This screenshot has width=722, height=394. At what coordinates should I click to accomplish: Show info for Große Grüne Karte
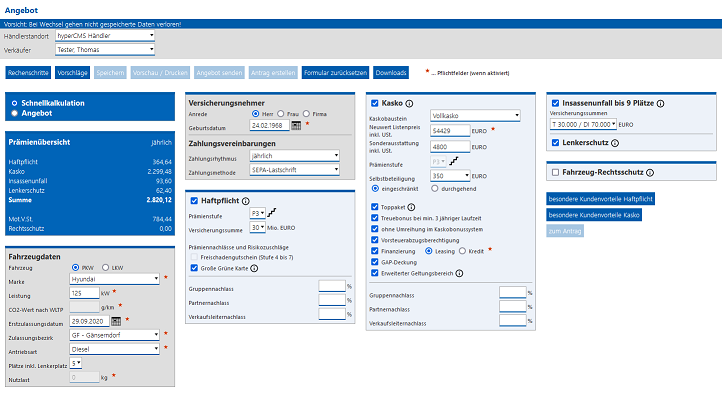(254, 268)
